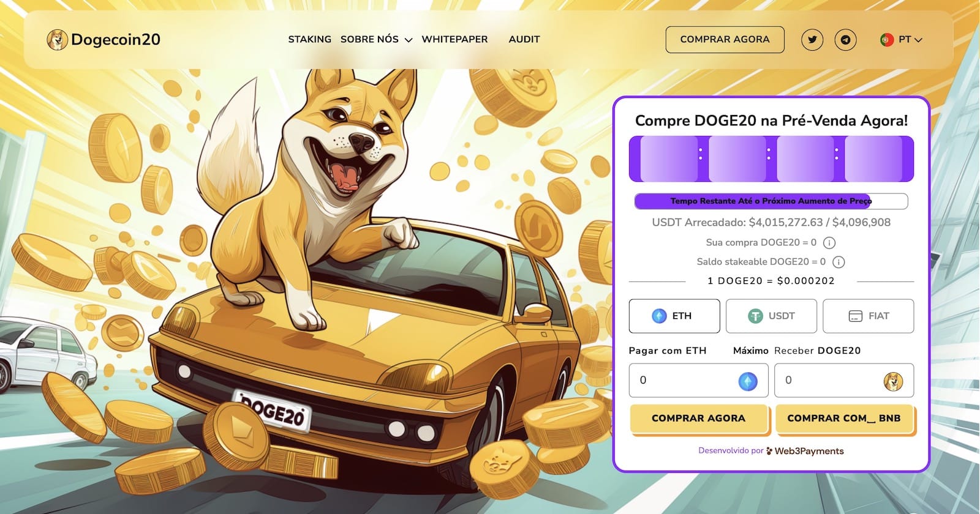Click info icon beside Saldo stakeable DOGE20

point(839,262)
